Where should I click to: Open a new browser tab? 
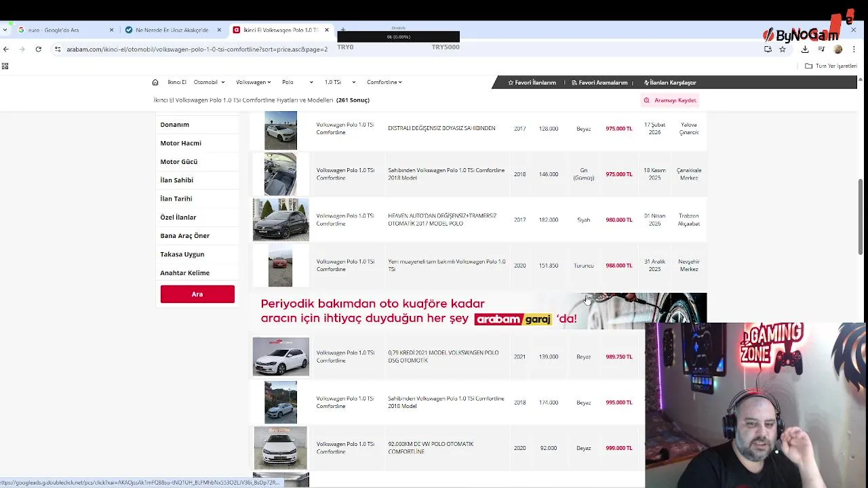pos(343,30)
